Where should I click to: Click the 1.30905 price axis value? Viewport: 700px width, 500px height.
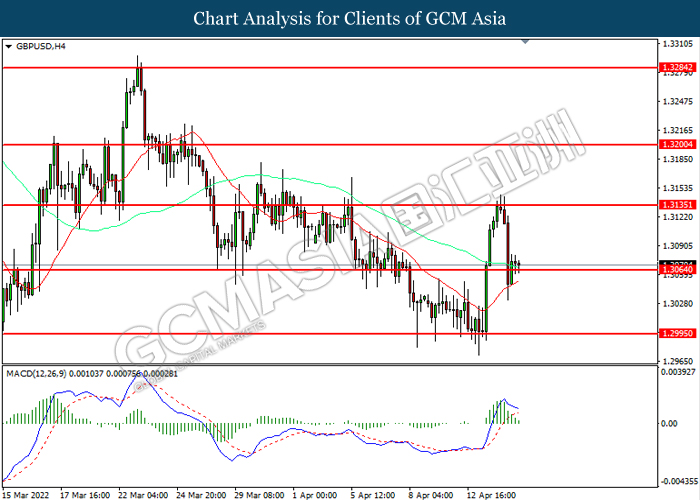pyautogui.click(x=678, y=246)
